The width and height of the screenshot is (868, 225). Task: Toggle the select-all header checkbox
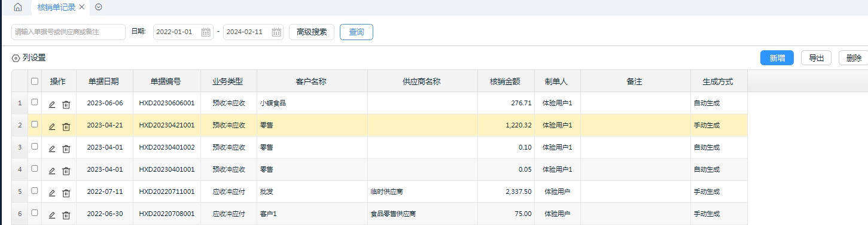coord(35,81)
